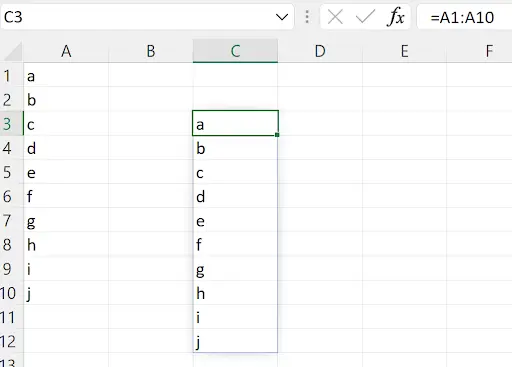Viewport: 512px width, 367px height.
Task: Select row 1 header
Action: pyautogui.click(x=11, y=75)
